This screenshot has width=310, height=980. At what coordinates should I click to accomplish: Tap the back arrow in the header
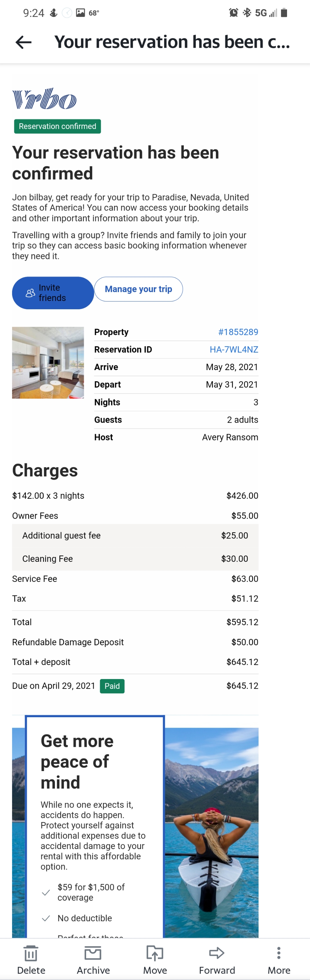point(23,42)
